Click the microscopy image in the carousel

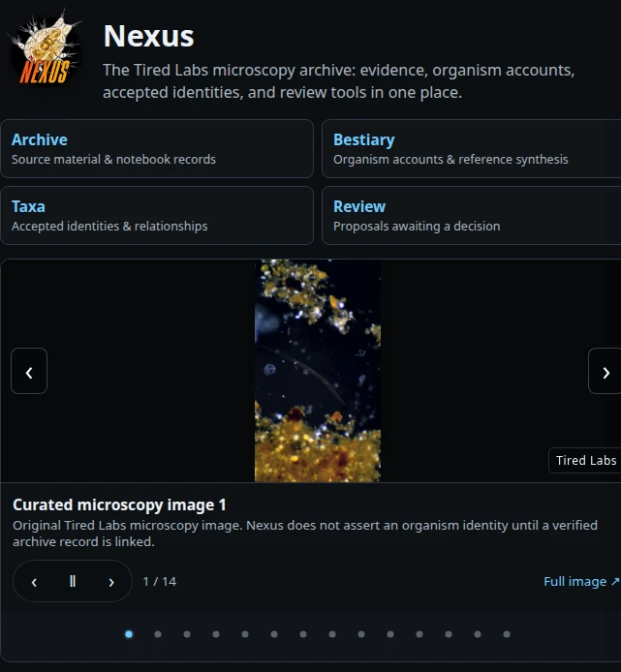(318, 371)
